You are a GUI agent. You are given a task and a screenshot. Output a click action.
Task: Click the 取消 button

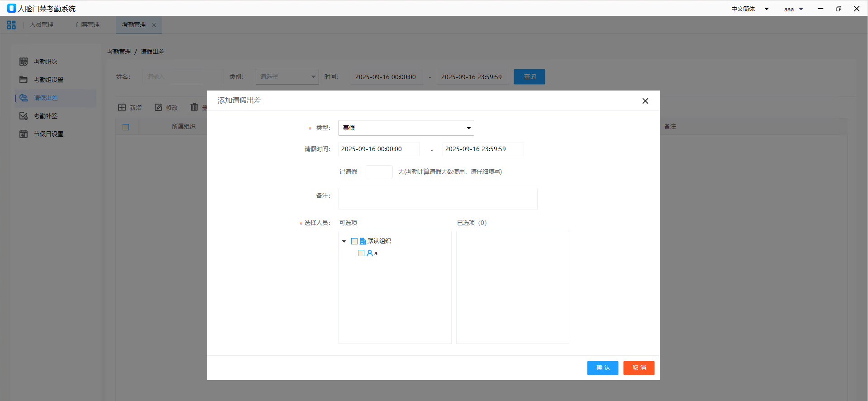[639, 368]
